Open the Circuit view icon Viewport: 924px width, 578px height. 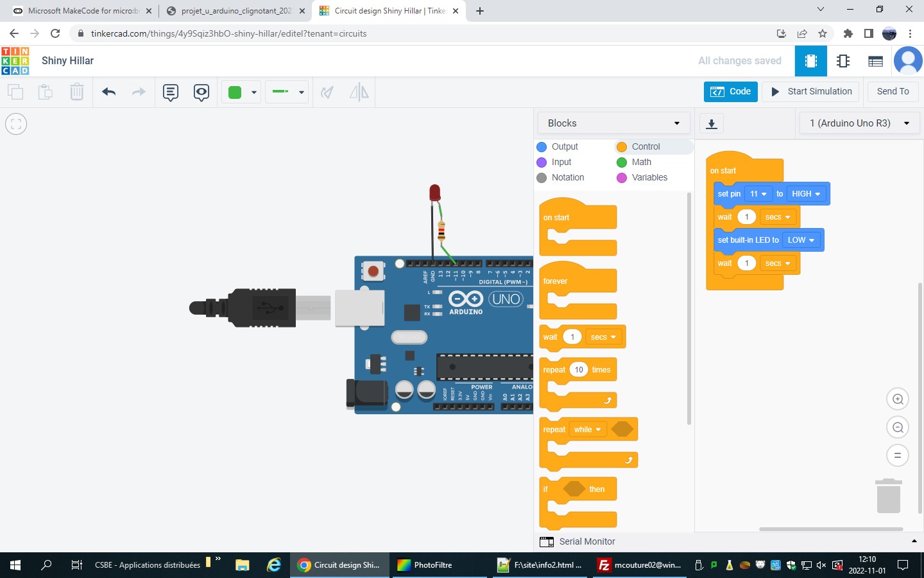tap(811, 61)
